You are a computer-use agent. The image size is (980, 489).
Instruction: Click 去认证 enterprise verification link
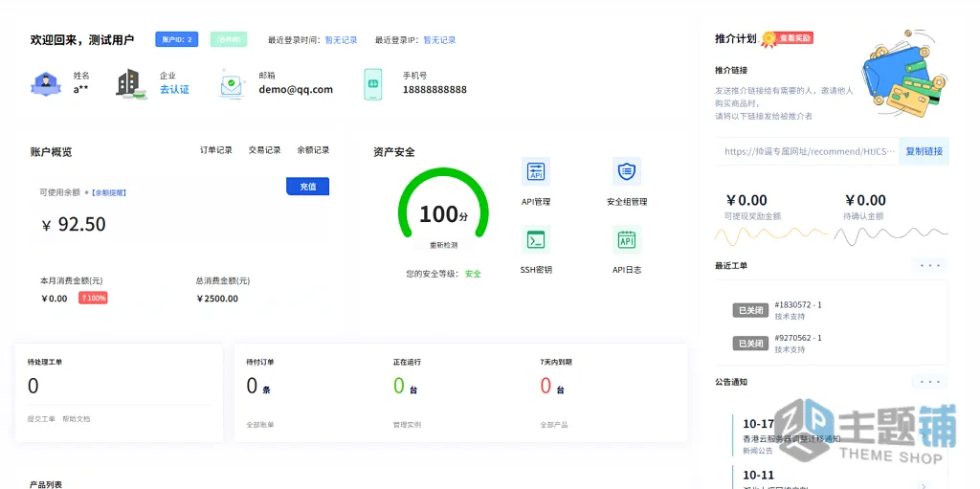click(174, 89)
